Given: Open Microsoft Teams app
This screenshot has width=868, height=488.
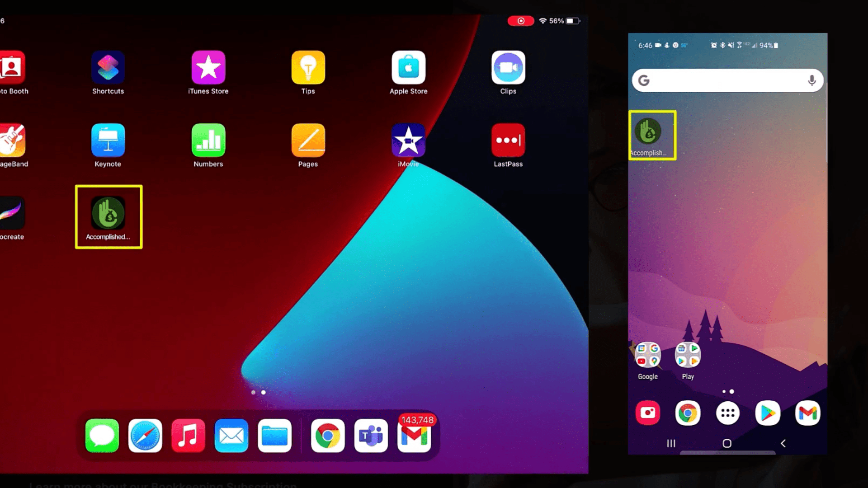Looking at the screenshot, I should click(x=371, y=436).
